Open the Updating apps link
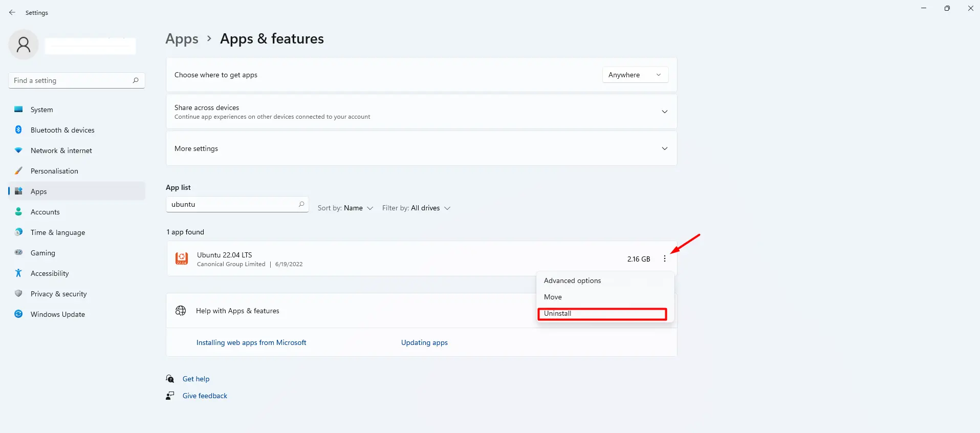The image size is (980, 433). (424, 342)
